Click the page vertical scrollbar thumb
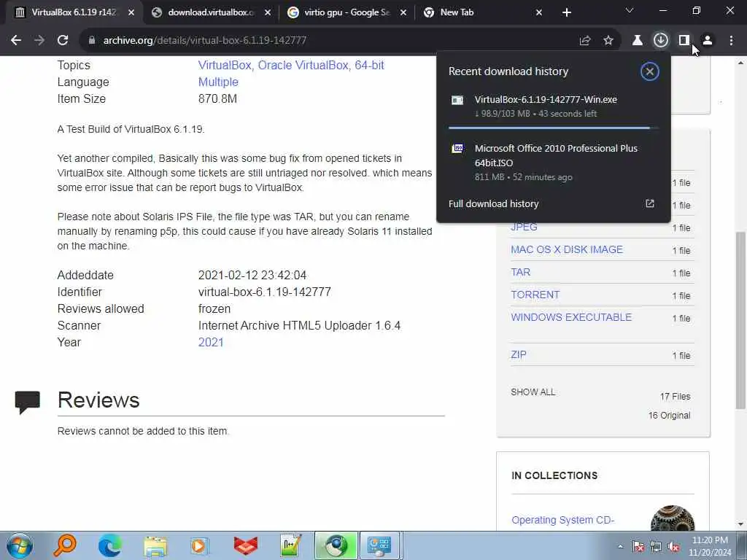The height and width of the screenshot is (560, 747). [740, 320]
